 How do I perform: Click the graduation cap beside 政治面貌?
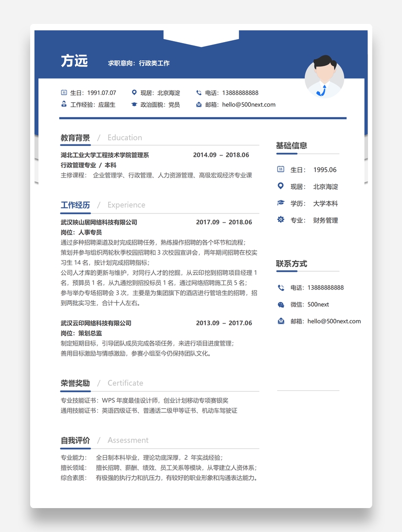[x=134, y=104]
